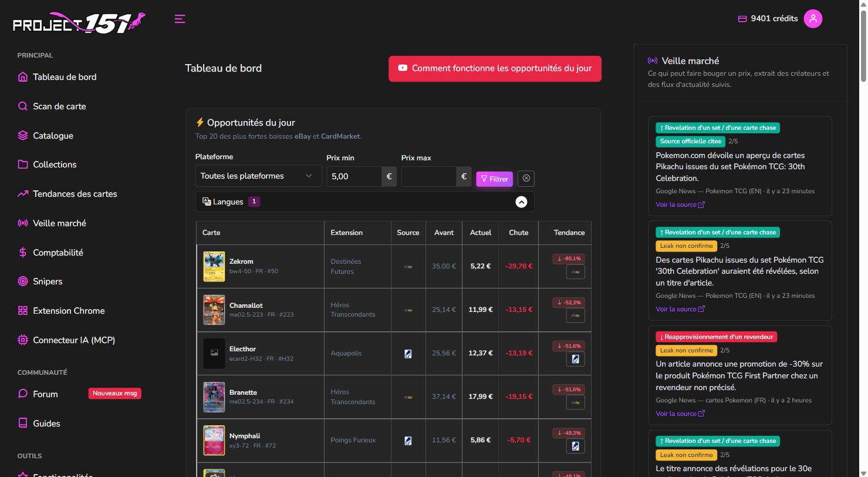Image resolution: width=868 pixels, height=477 pixels.
Task: Click the Extension Chrome grid icon
Action: coord(23,311)
